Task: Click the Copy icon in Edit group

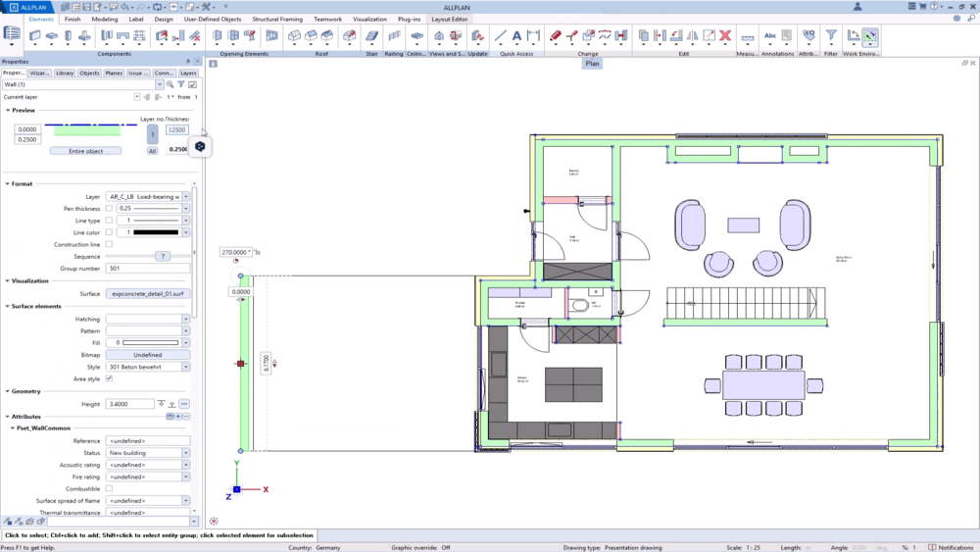Action: tap(644, 36)
